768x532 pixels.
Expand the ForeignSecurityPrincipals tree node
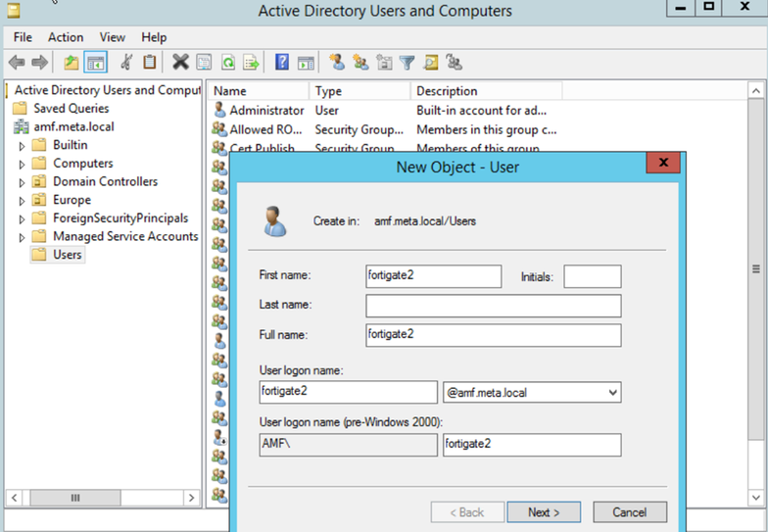pos(22,219)
